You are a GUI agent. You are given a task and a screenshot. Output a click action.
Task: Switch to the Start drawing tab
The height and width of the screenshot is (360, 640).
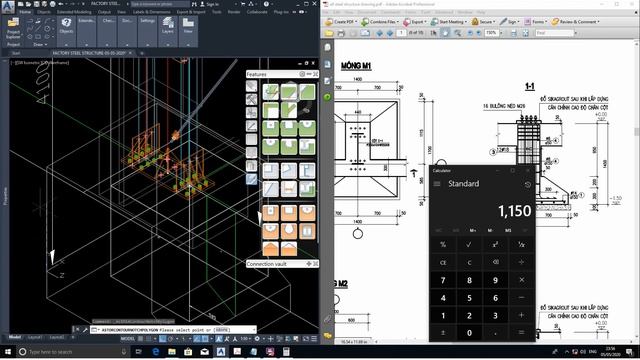[16, 53]
